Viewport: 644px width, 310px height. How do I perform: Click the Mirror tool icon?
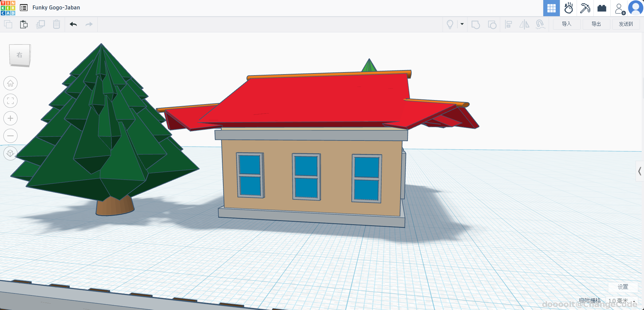click(524, 24)
